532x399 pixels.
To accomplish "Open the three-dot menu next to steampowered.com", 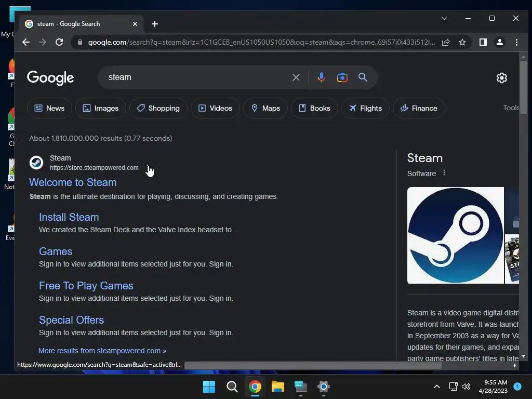I will tap(147, 168).
